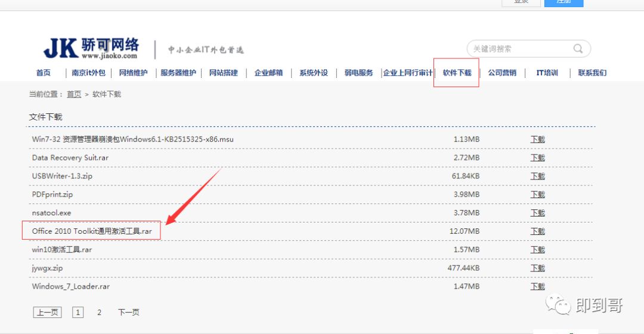Click the JK jiaoko.com logo
Viewport: 644px width, 334px height.
click(91, 48)
